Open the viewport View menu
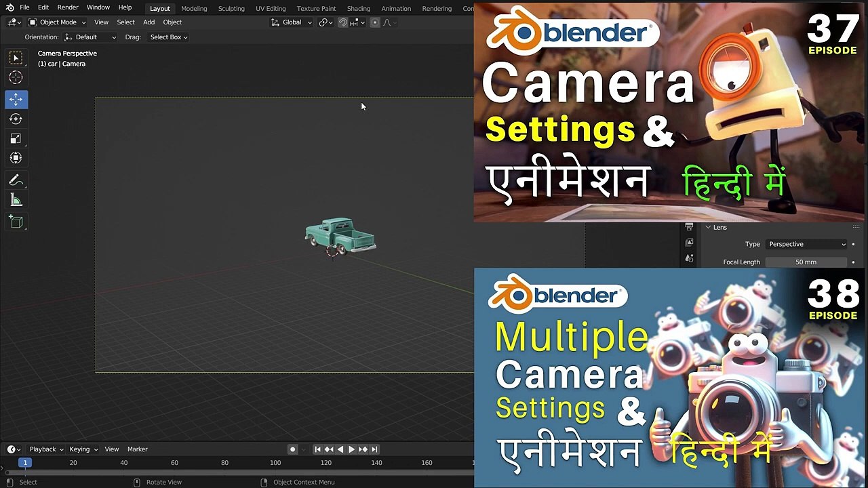This screenshot has width=868, height=488. pyautogui.click(x=101, y=22)
